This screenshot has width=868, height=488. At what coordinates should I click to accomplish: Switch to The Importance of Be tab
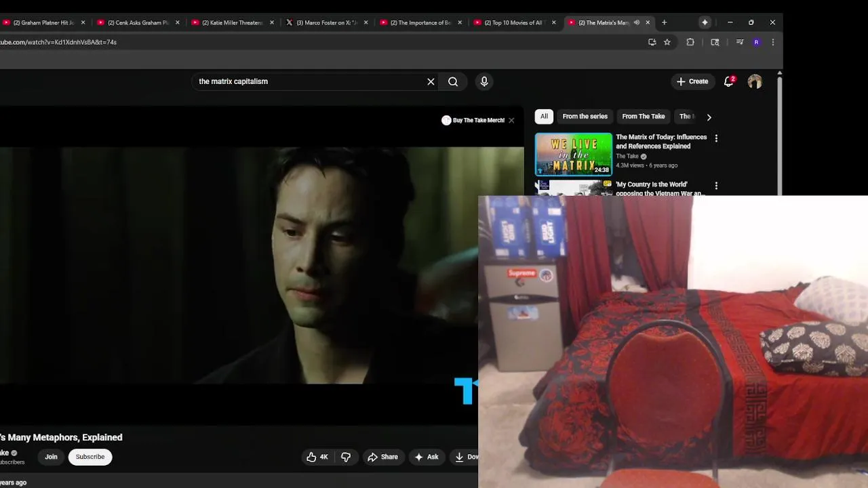pyautogui.click(x=420, y=22)
